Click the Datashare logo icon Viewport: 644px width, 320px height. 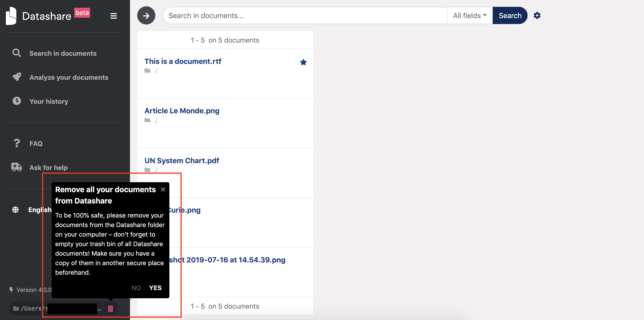(x=11, y=16)
